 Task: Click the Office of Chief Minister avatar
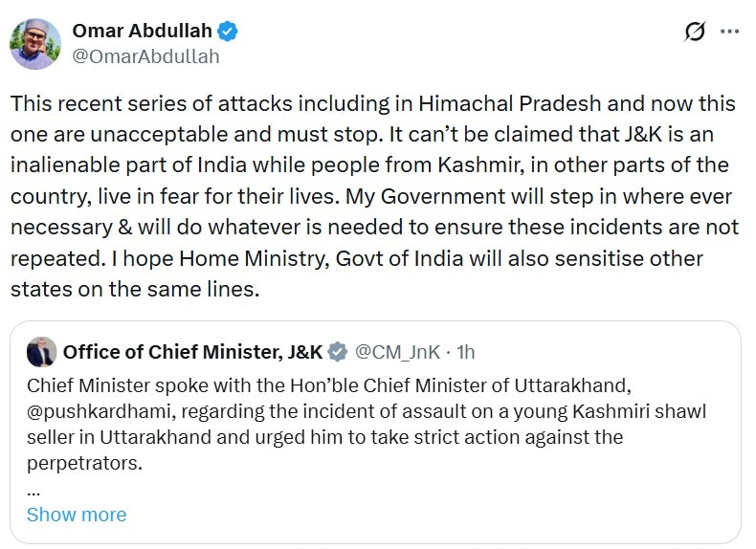(x=41, y=352)
